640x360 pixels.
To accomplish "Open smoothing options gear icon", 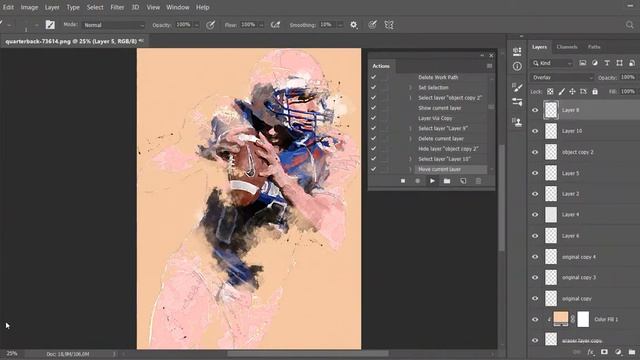I will 353,25.
